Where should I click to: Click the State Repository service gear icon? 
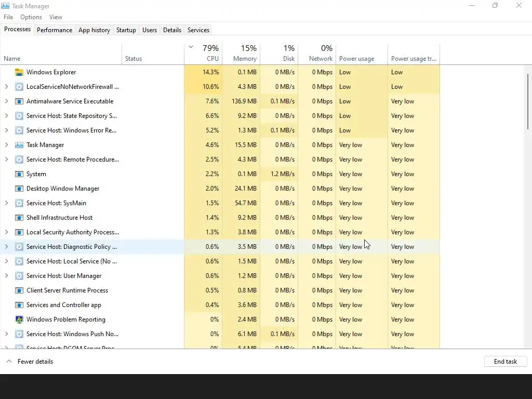point(19,116)
